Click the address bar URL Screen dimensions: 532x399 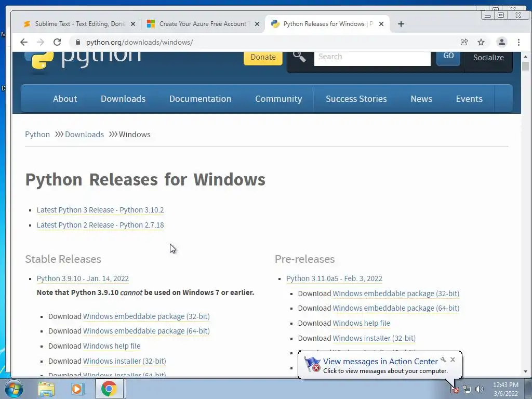(x=139, y=42)
